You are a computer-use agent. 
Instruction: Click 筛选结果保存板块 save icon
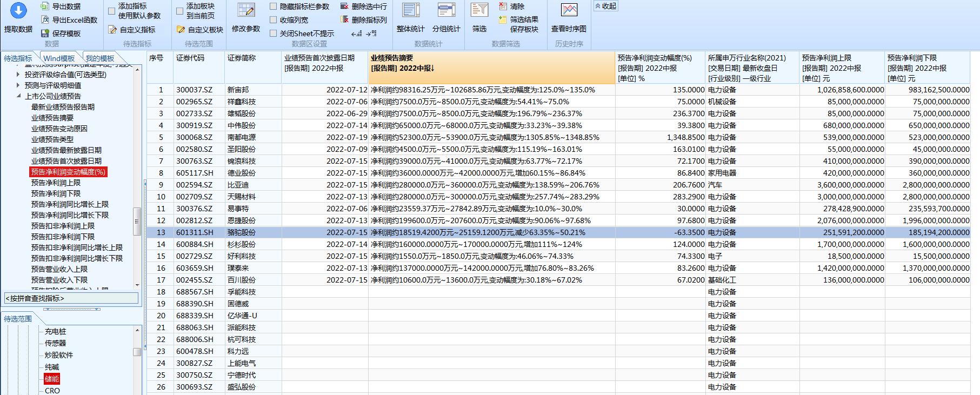point(503,20)
